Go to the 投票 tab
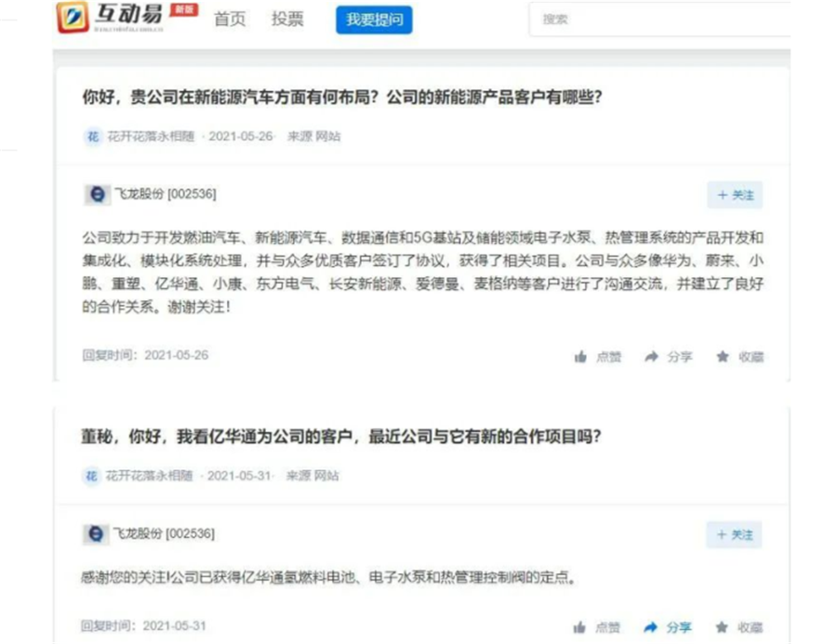Viewport: 837px width, 644px height. coord(287,20)
